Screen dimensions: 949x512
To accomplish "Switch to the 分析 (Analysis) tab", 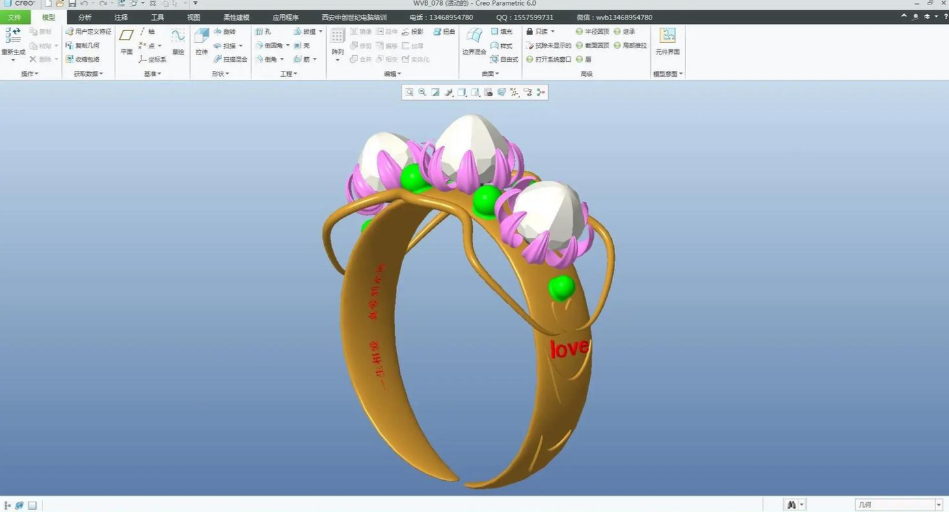I will click(85, 18).
